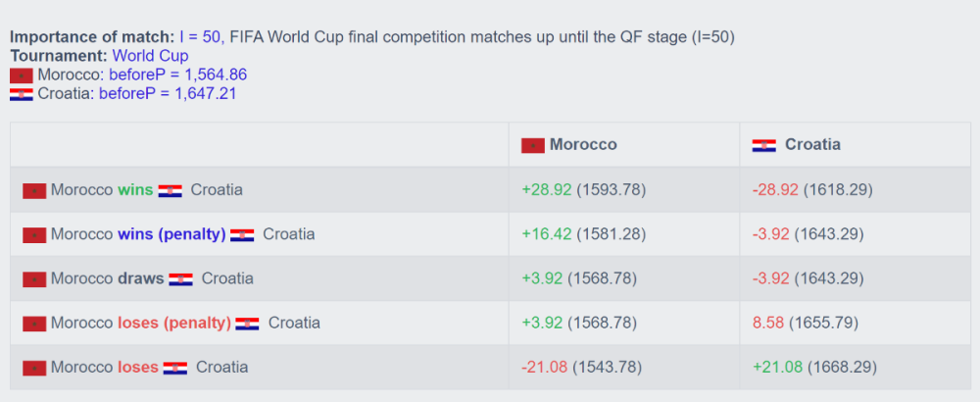Click the Morocco flag in table header

[533, 146]
